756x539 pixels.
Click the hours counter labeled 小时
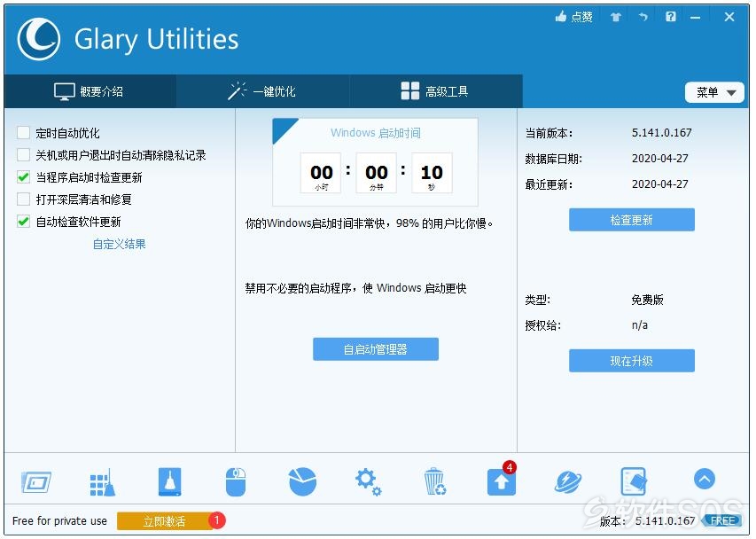[321, 173]
